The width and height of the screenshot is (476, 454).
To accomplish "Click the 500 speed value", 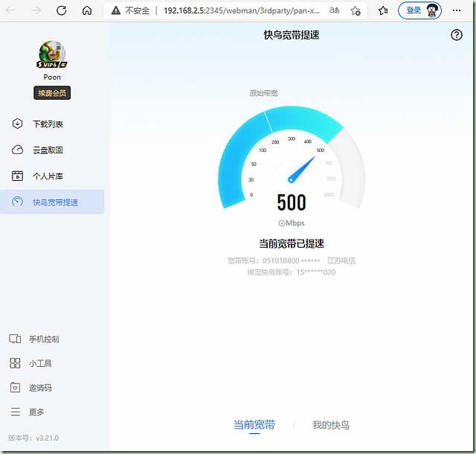I will pyautogui.click(x=292, y=202).
